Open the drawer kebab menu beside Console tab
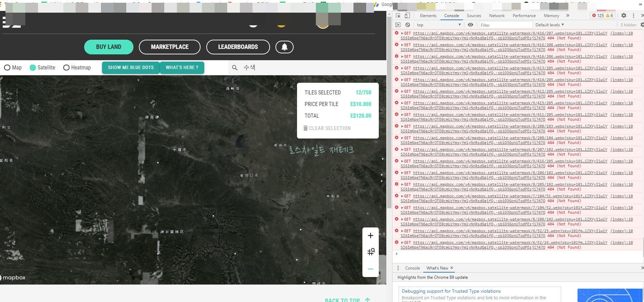The image size is (644, 302). click(x=398, y=268)
